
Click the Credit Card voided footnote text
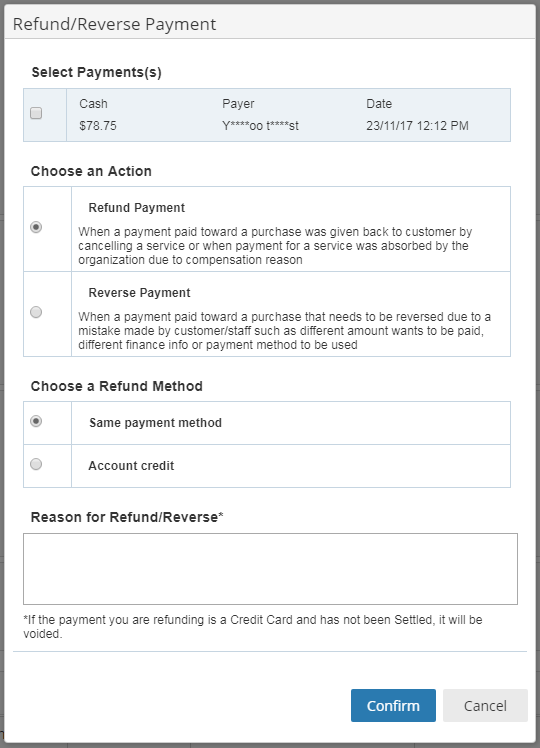coord(253,626)
